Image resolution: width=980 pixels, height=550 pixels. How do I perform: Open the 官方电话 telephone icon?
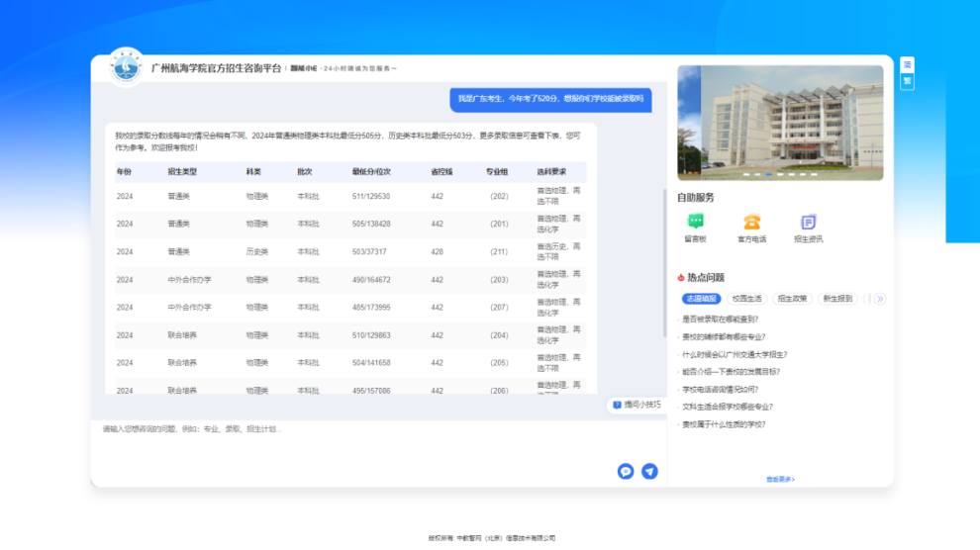(751, 223)
